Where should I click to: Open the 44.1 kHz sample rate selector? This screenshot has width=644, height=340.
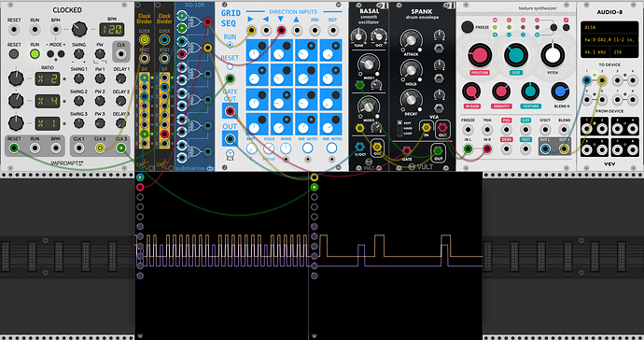[x=595, y=52]
